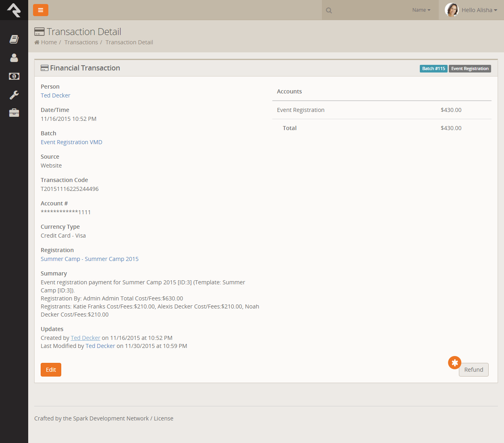Navigate to Transactions breadcrumb
This screenshot has height=443, width=504.
point(81,42)
